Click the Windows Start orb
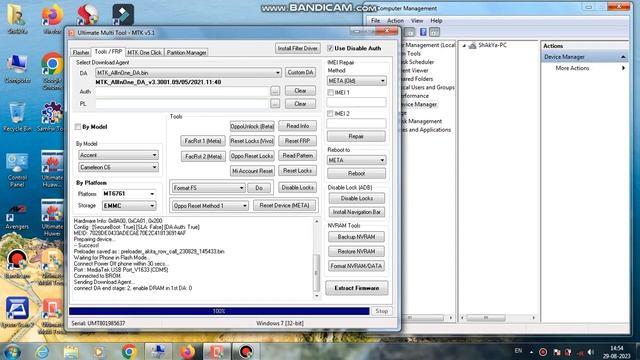The image size is (640, 360). [x=12, y=351]
